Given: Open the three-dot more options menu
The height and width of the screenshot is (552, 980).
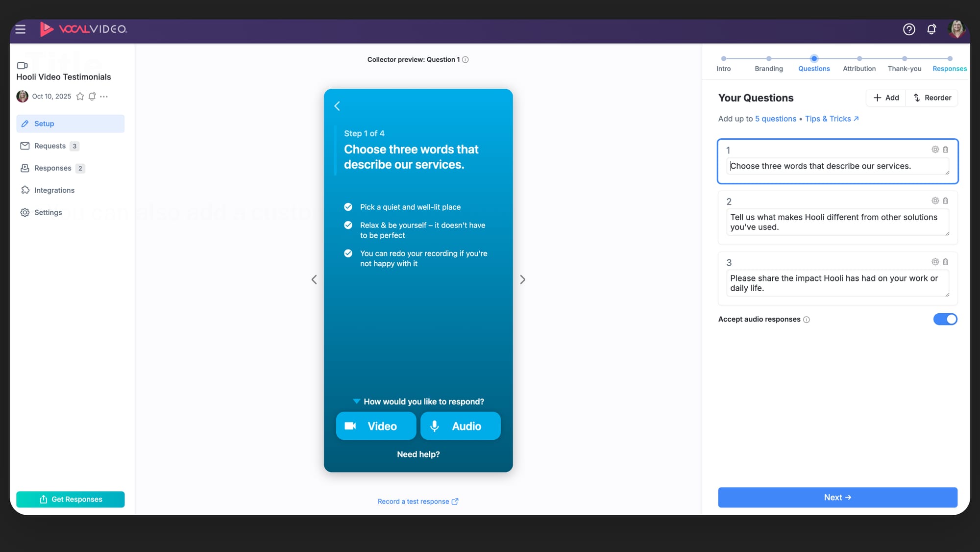Looking at the screenshot, I should click(x=104, y=97).
